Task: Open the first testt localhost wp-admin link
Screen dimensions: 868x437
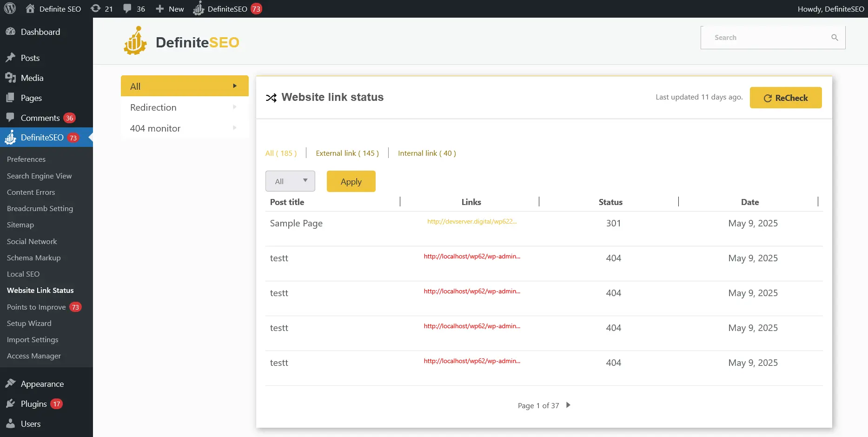Action: (472, 256)
